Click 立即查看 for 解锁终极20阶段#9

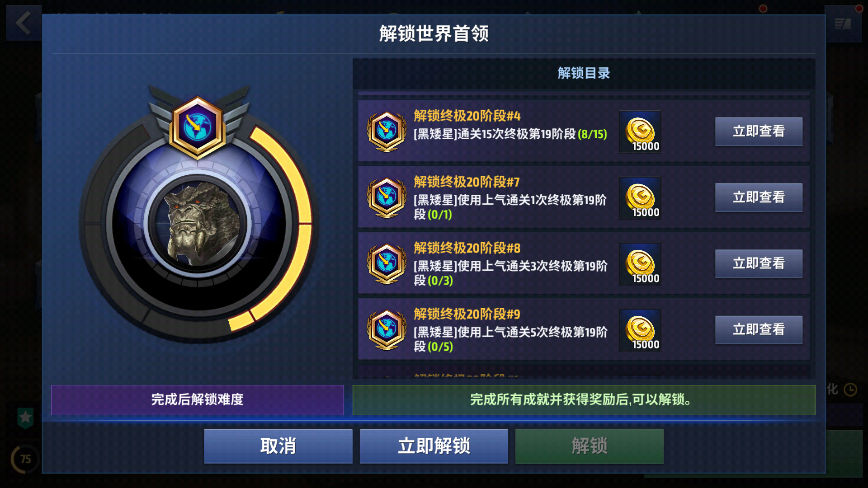[x=759, y=329]
